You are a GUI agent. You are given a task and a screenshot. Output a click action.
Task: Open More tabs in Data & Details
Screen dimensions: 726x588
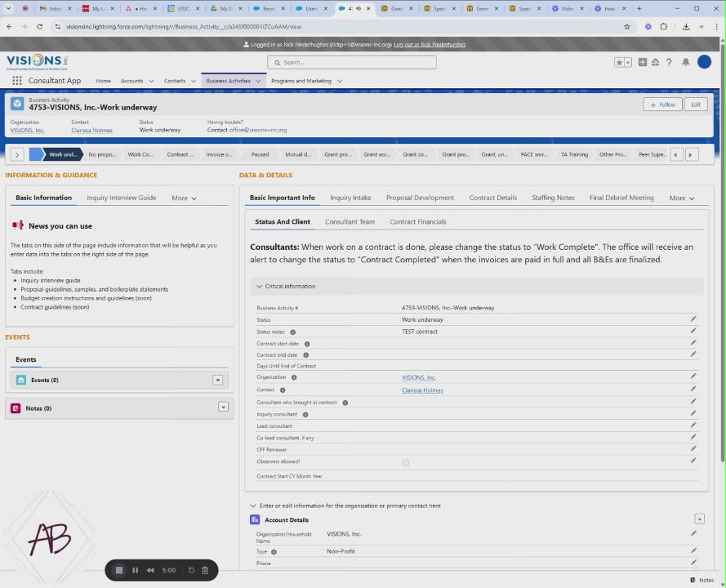(682, 198)
